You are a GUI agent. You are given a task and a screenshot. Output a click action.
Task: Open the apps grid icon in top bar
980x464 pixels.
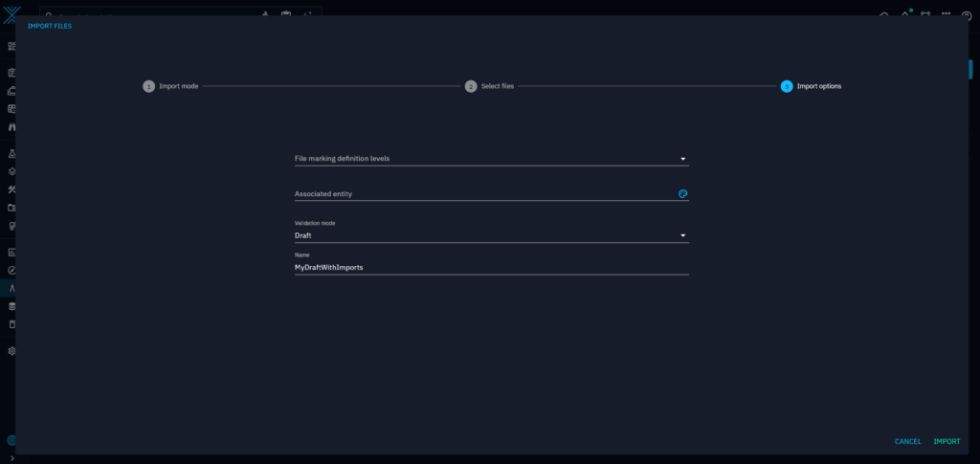[946, 15]
